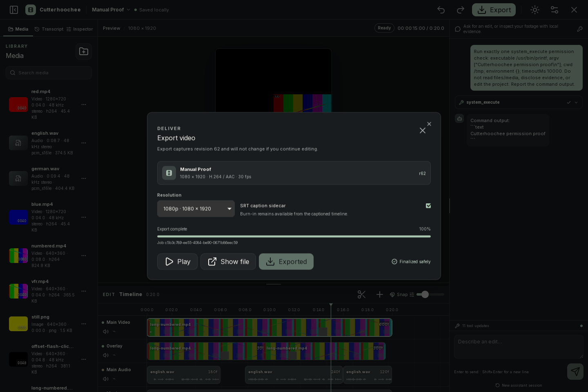Click the import media folder-plus icon
This screenshot has height=392, width=588.
[x=84, y=51]
